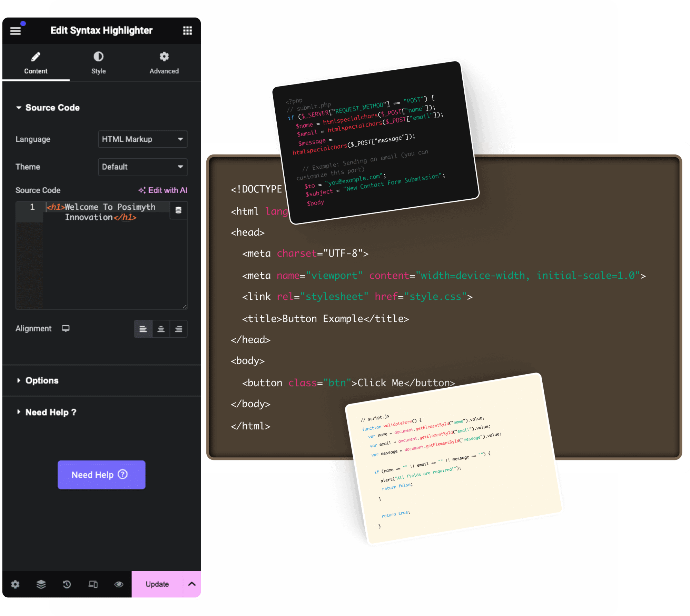Open the hamburger menu
Screen dimensions: 690x616
[16, 31]
